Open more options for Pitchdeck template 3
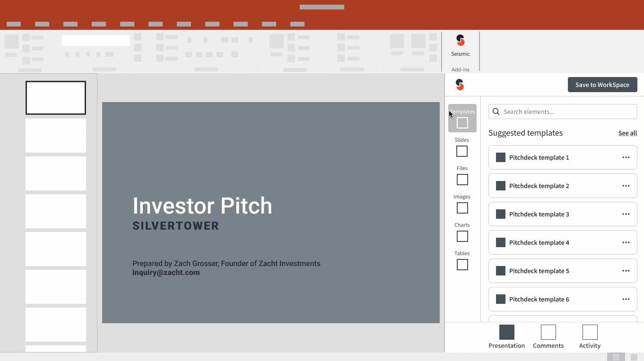 [626, 214]
